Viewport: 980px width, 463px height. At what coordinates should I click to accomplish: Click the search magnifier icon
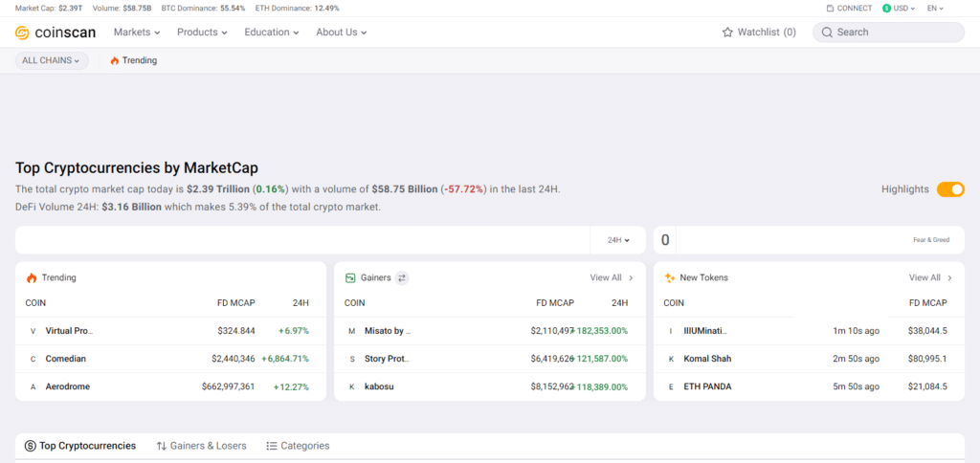827,32
